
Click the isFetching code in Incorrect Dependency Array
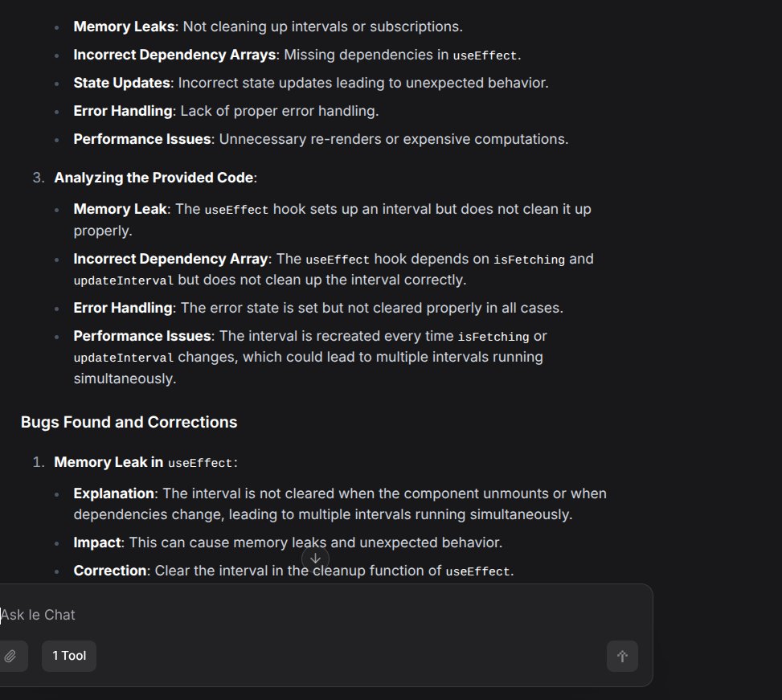pos(529,260)
